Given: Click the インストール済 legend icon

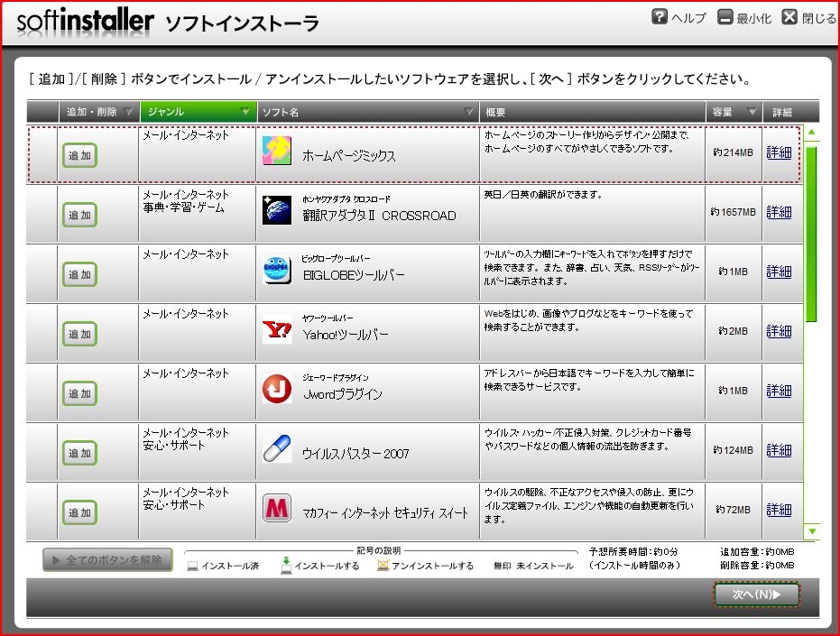Looking at the screenshot, I should pos(192,566).
